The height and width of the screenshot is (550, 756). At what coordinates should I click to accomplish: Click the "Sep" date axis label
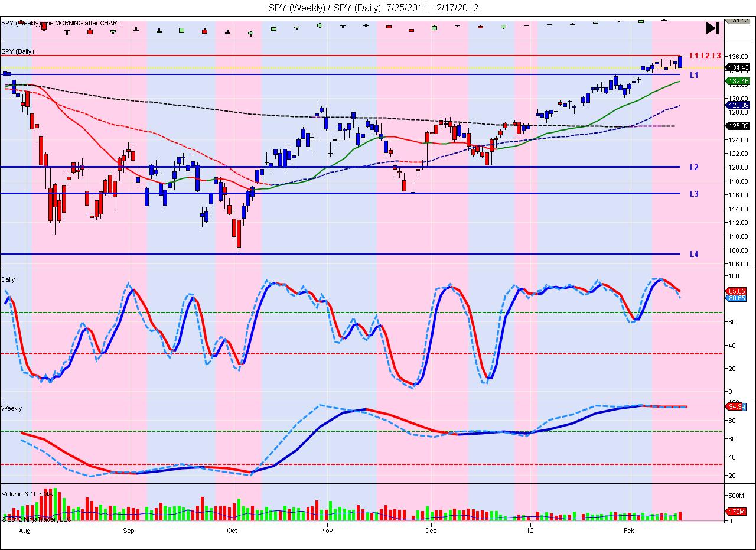(129, 531)
